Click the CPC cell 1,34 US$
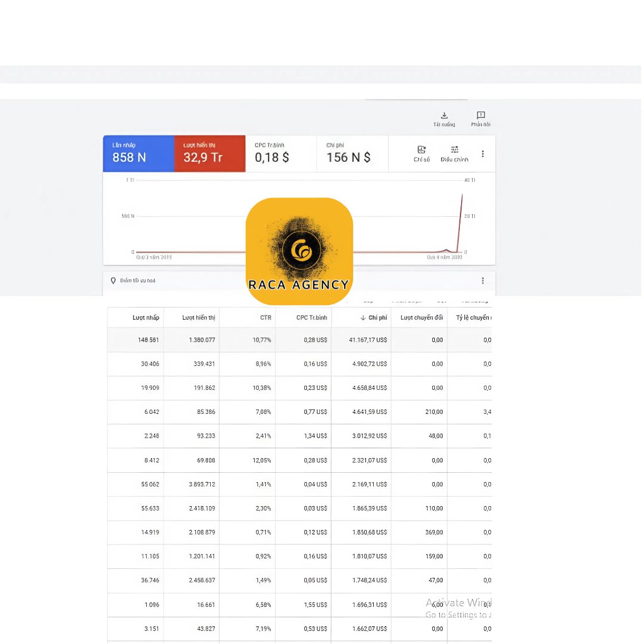The width and height of the screenshot is (644, 644). pos(315,436)
